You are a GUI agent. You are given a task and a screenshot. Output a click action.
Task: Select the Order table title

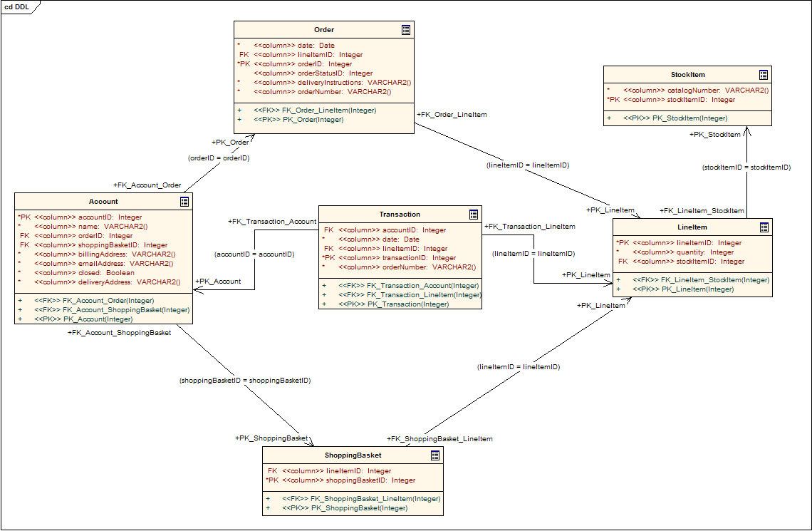click(324, 30)
